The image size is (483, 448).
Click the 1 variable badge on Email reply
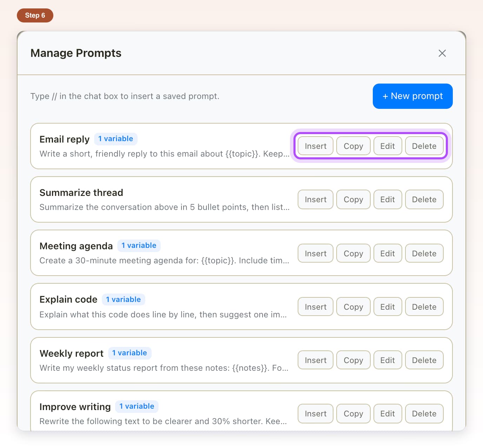(115, 139)
